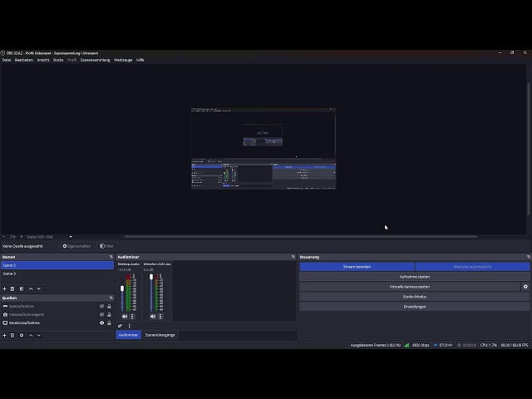Toggle the lock on the Videoaufnahmegerät source
532x399 pixels.
pyautogui.click(x=109, y=314)
